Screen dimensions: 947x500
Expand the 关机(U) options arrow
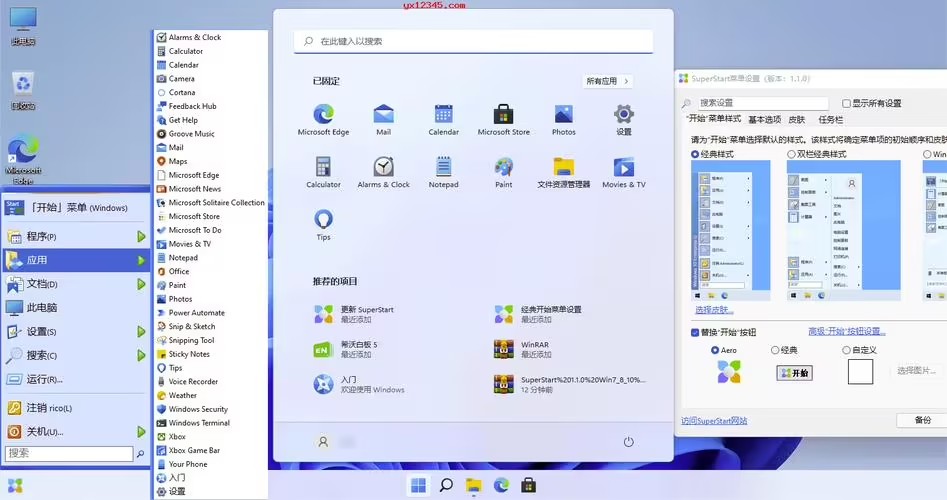point(141,432)
